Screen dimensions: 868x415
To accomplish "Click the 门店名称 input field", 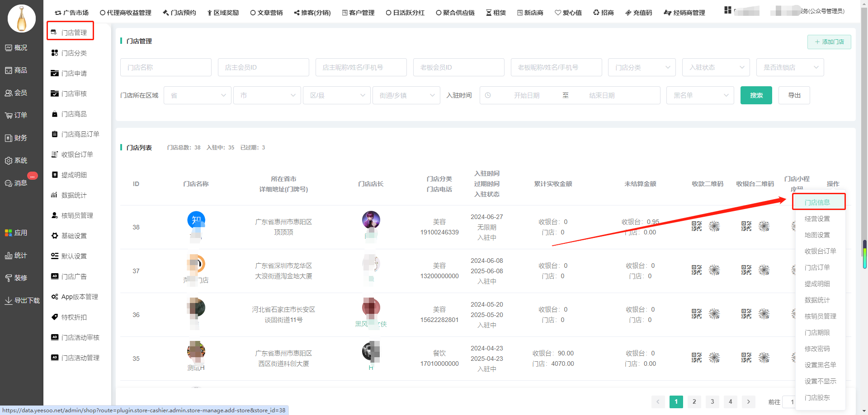I will click(165, 67).
